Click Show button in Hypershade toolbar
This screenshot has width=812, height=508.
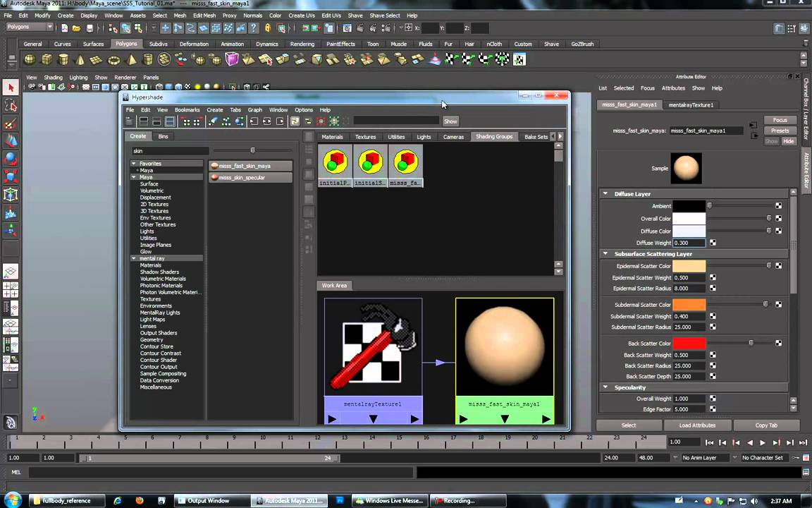450,121
